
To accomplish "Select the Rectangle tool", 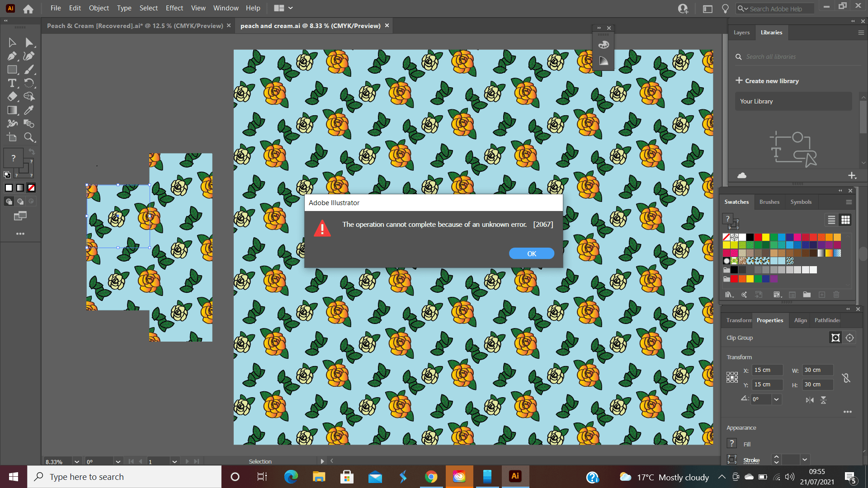I will [12, 70].
